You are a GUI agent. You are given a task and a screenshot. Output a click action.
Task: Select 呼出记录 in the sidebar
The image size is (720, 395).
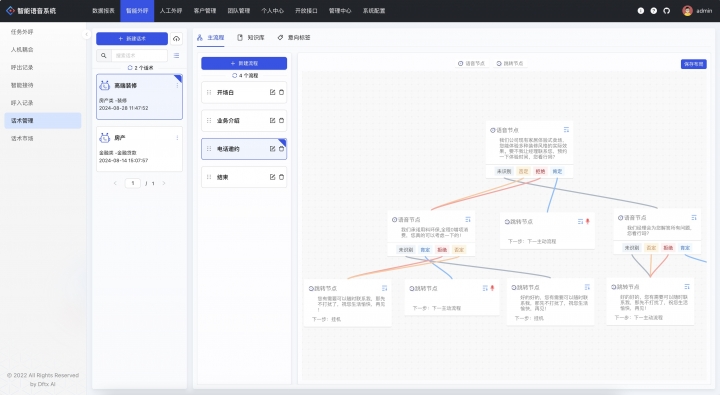[x=43, y=67]
